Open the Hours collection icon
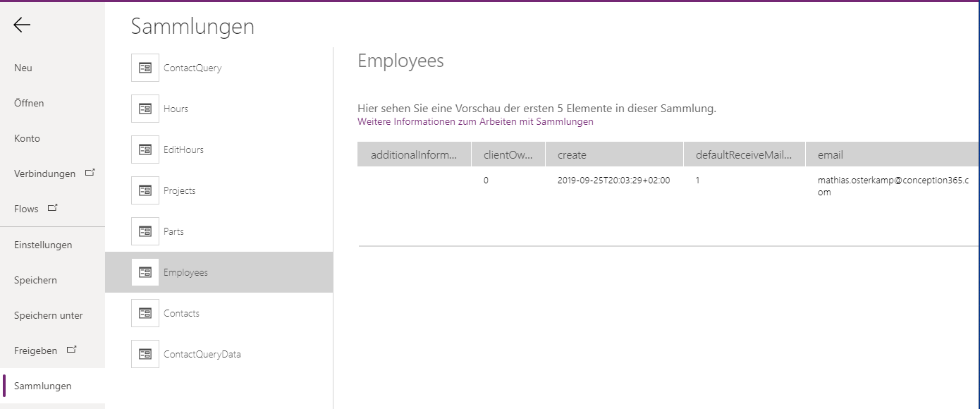The image size is (980, 409). pos(145,109)
